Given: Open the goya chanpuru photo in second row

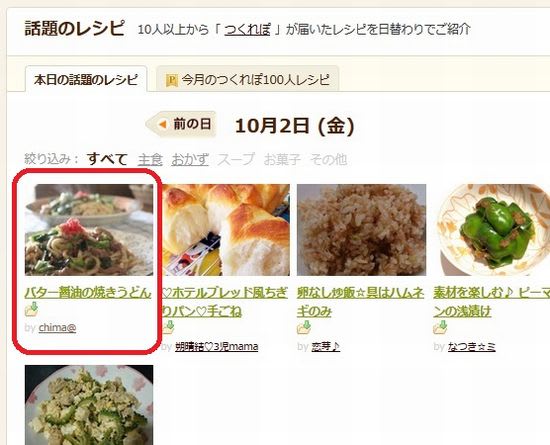Looking at the screenshot, I should pos(89,405).
